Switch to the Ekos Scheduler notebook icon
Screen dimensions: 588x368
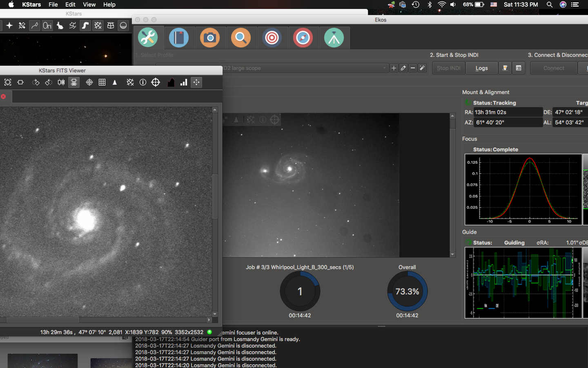tap(179, 38)
